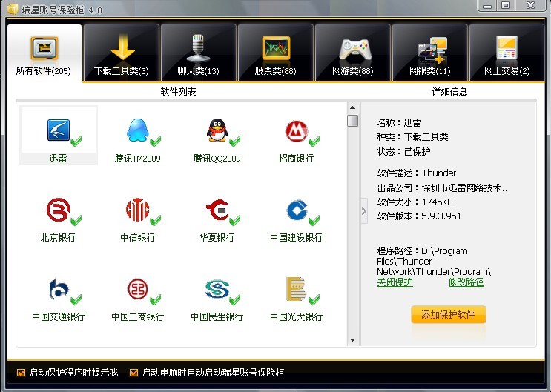Viewport: 551px width, 392px height.
Task: Switch to the 网上交易(2) tab
Action: tap(507, 53)
